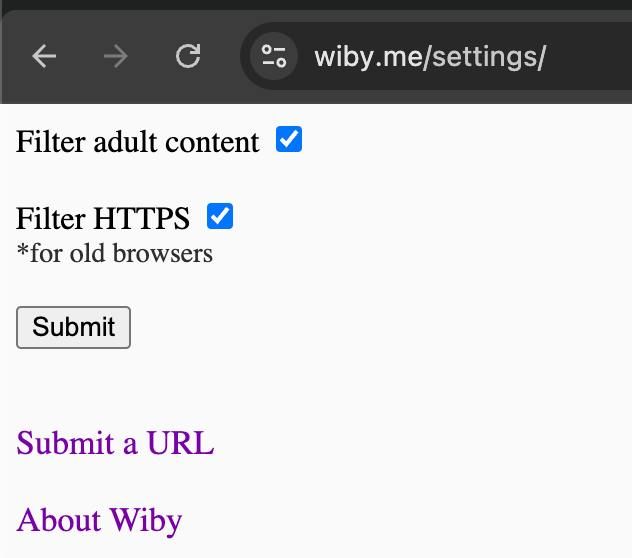Disable HTTPS filtering for old browsers

[x=220, y=216]
